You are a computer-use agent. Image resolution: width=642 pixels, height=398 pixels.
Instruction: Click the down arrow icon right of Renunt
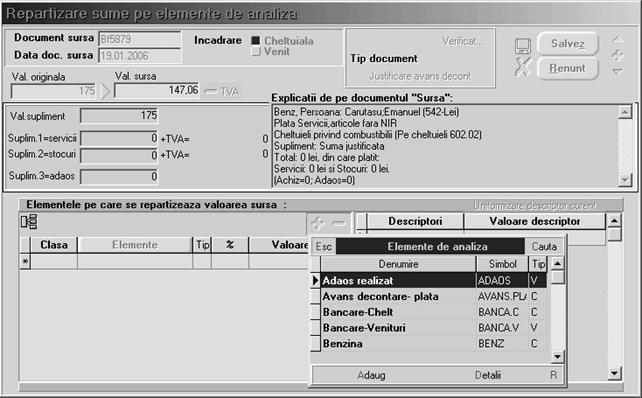pos(618,71)
